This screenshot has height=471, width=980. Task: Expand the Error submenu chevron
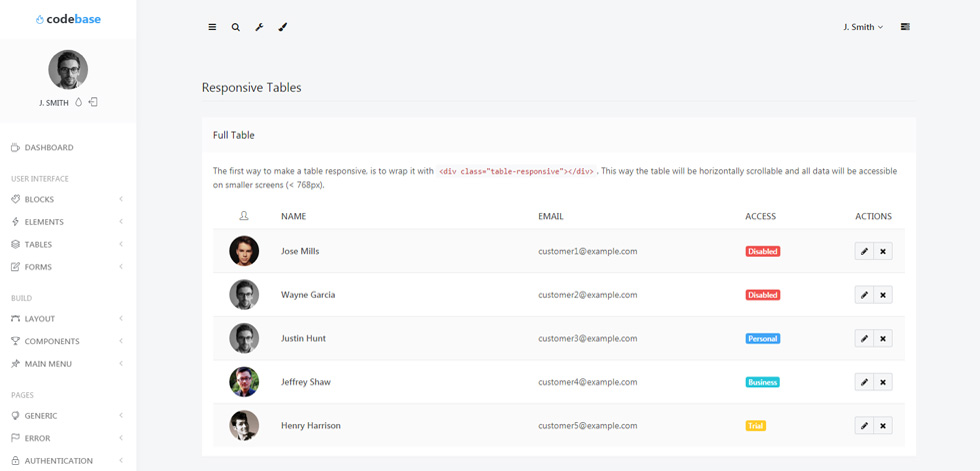tap(121, 438)
